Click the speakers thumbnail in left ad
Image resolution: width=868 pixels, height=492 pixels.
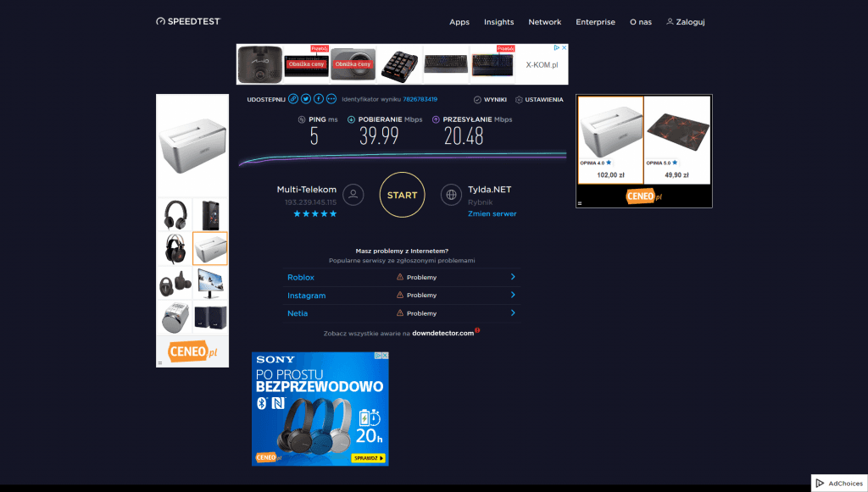(210, 318)
